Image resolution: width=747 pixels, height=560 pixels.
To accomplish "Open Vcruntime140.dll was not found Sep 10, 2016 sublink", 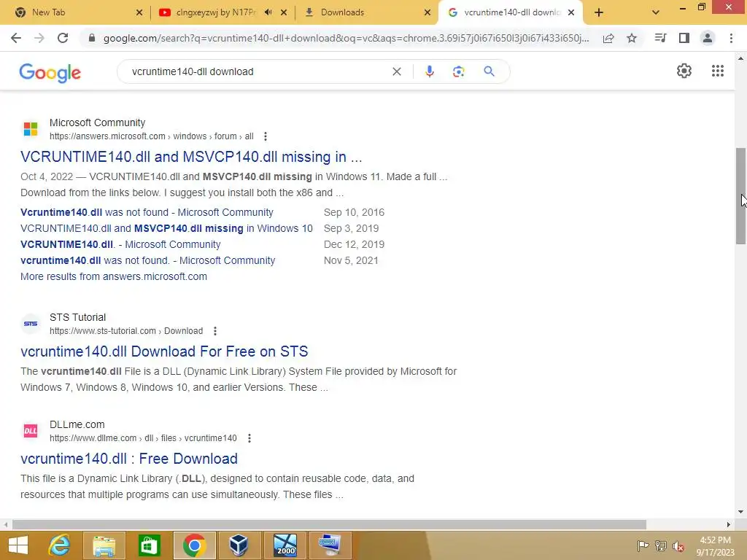I will coord(147,212).
